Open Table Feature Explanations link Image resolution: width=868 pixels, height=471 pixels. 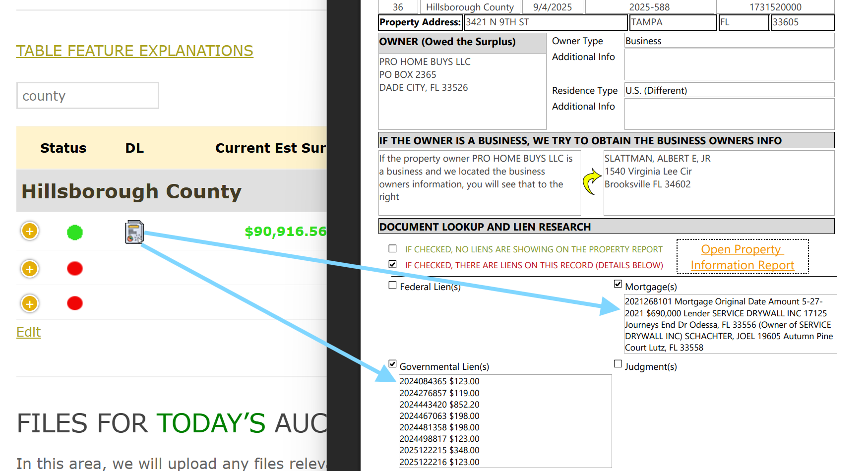coord(134,51)
